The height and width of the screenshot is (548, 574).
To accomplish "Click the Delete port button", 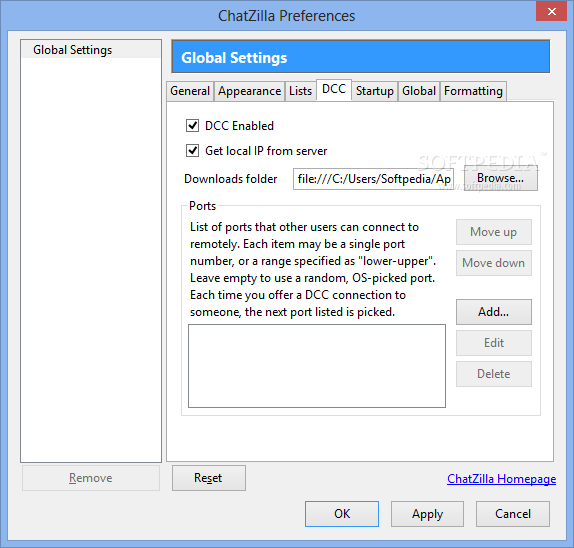I will tap(493, 374).
